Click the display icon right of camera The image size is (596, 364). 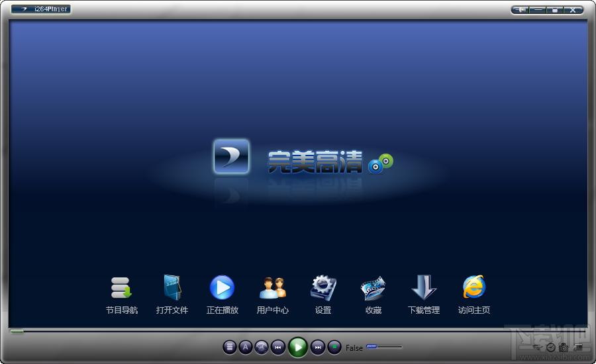point(577,347)
